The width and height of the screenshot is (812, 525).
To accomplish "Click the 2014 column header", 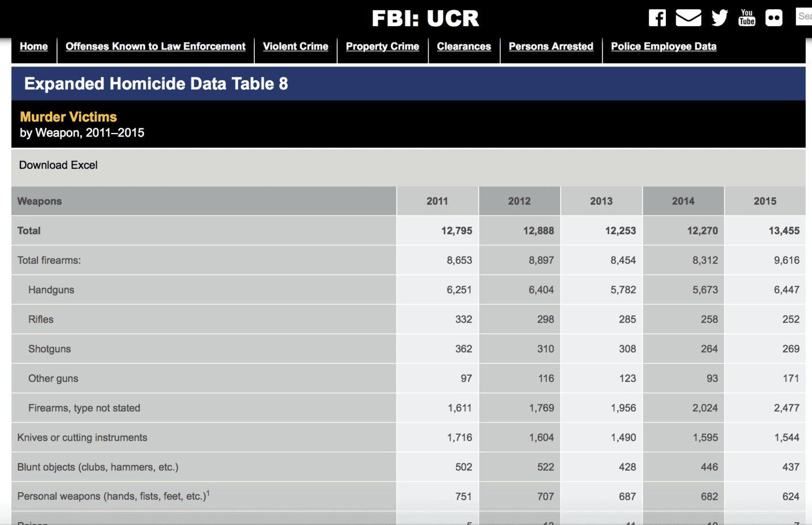I will 683,201.
